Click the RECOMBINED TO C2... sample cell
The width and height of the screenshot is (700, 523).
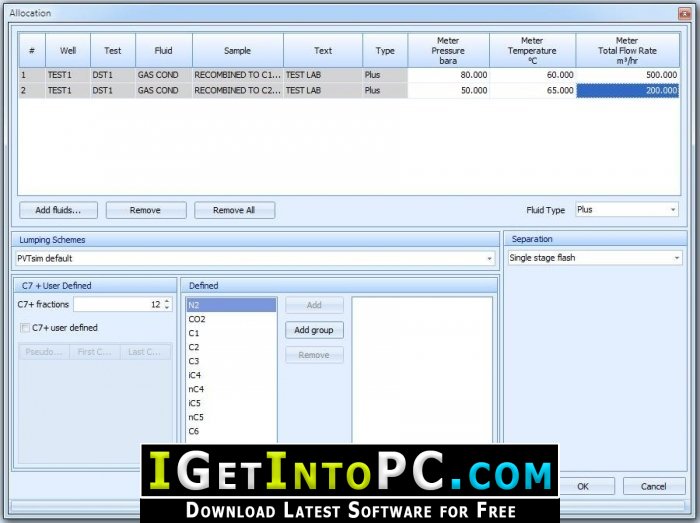[x=238, y=91]
